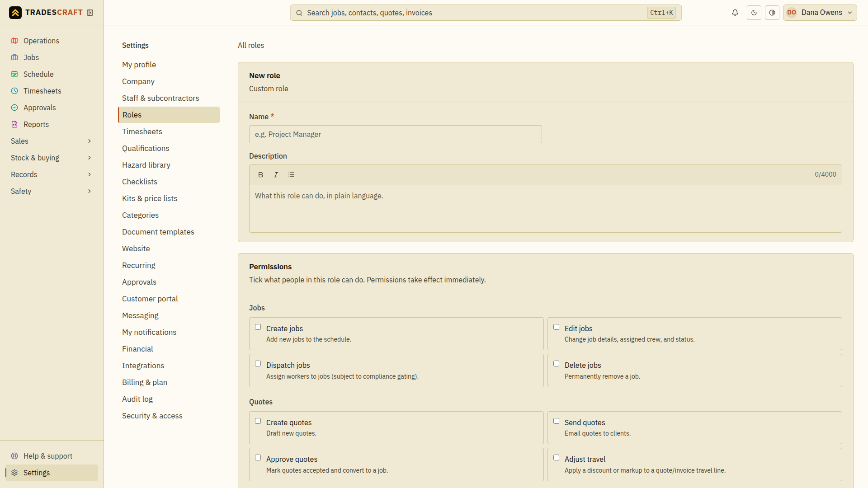Click the Help & support lifebuoy icon
The height and width of the screenshot is (488, 868).
coord(14,456)
